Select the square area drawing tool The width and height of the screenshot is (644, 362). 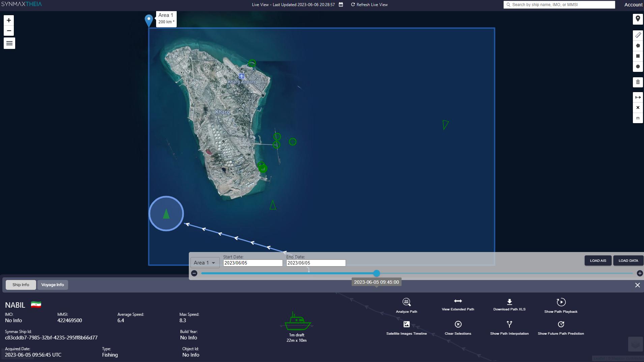click(638, 56)
